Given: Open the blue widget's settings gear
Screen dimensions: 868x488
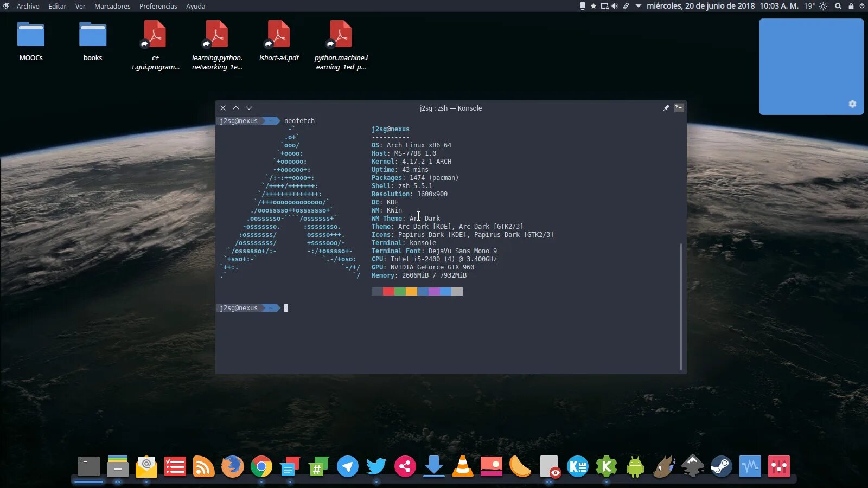Looking at the screenshot, I should pyautogui.click(x=852, y=104).
